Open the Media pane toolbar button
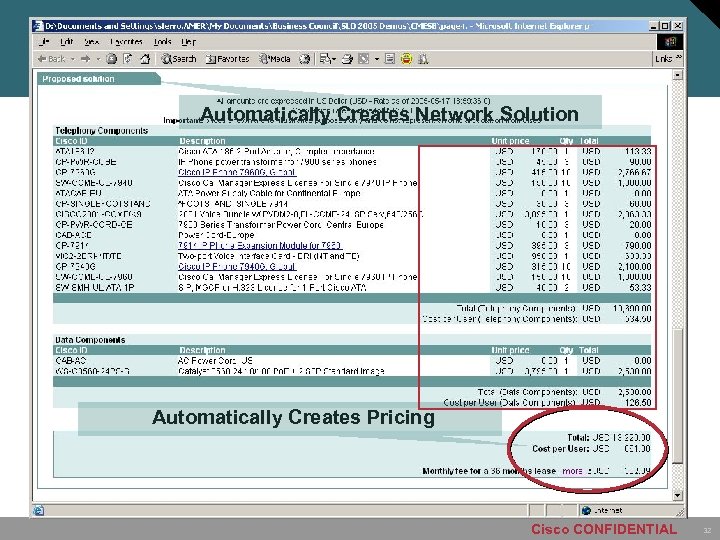 [275, 59]
